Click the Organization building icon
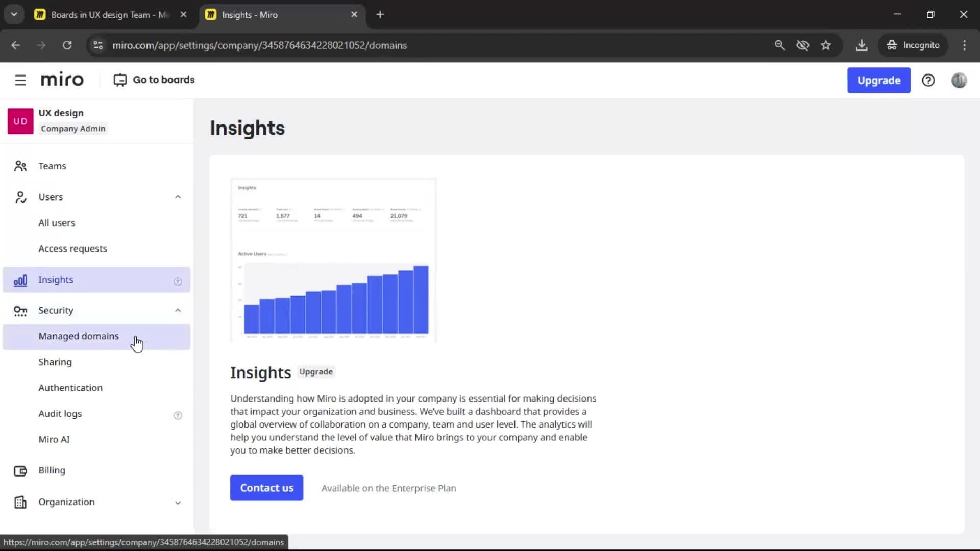 coord(20,503)
